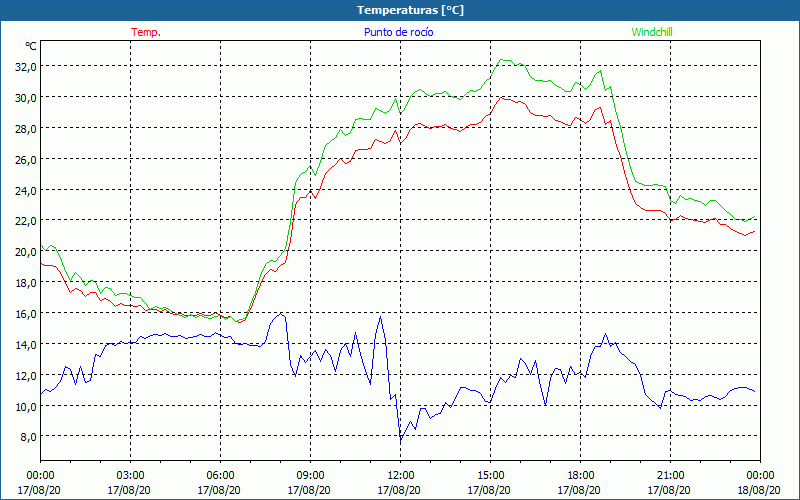This screenshot has height=500, width=800.
Task: Click the 28,0 y-axis value
Action: (26, 129)
